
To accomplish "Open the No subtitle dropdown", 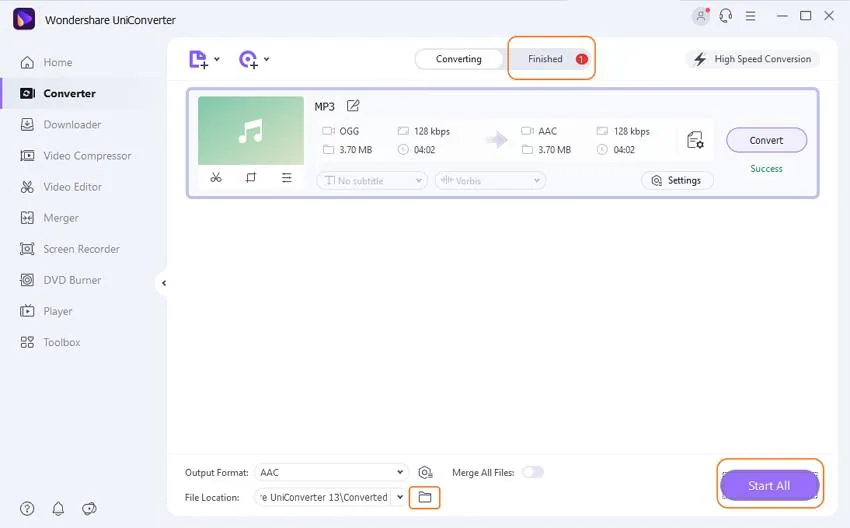I will coord(372,181).
